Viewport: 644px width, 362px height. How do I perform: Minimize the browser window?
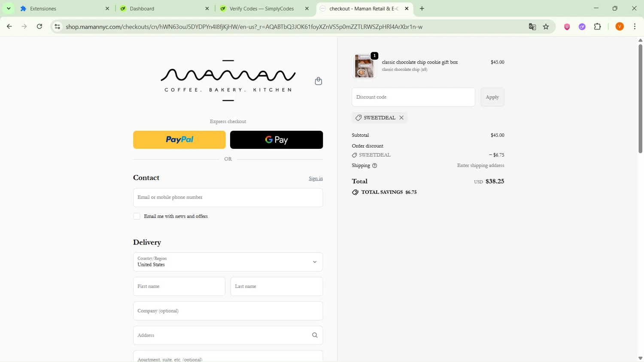tap(596, 8)
